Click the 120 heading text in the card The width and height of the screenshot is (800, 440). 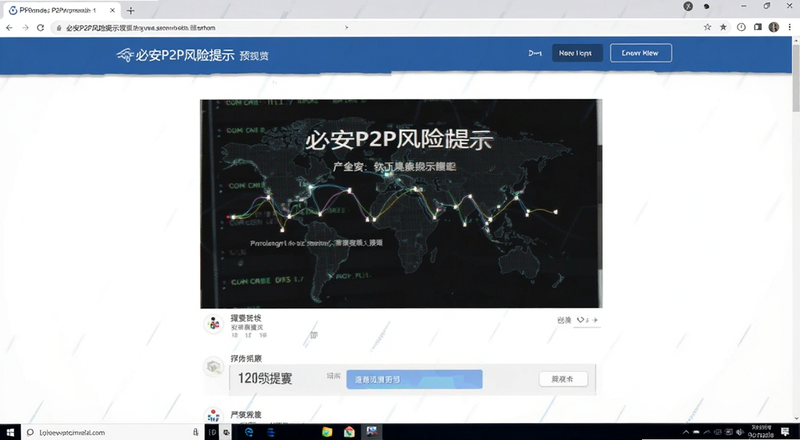(265, 379)
